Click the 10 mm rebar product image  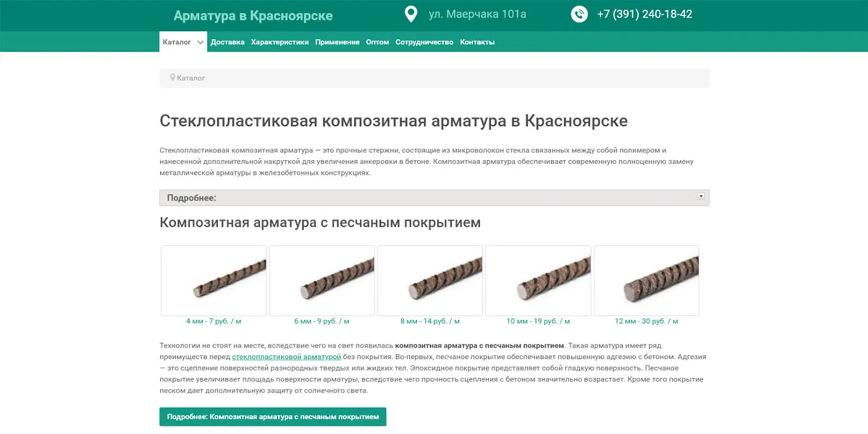[538, 281]
